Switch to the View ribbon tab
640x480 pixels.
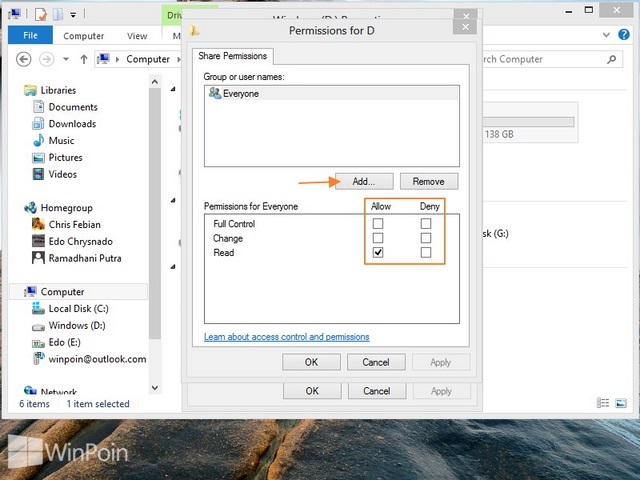point(137,36)
